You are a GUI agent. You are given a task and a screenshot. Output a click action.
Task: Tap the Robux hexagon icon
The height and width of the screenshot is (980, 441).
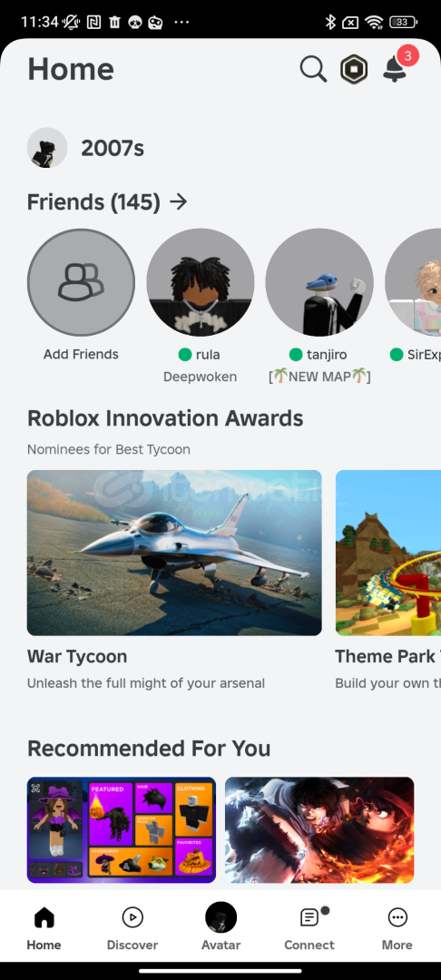click(x=354, y=69)
